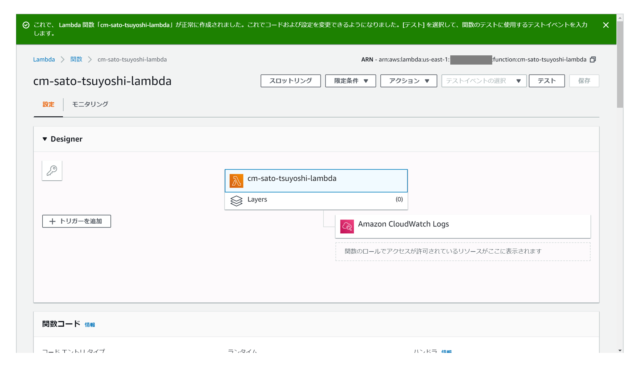Click the Amazon CloudWatch Logs icon
Screen dimensions: 640x374
click(x=347, y=226)
